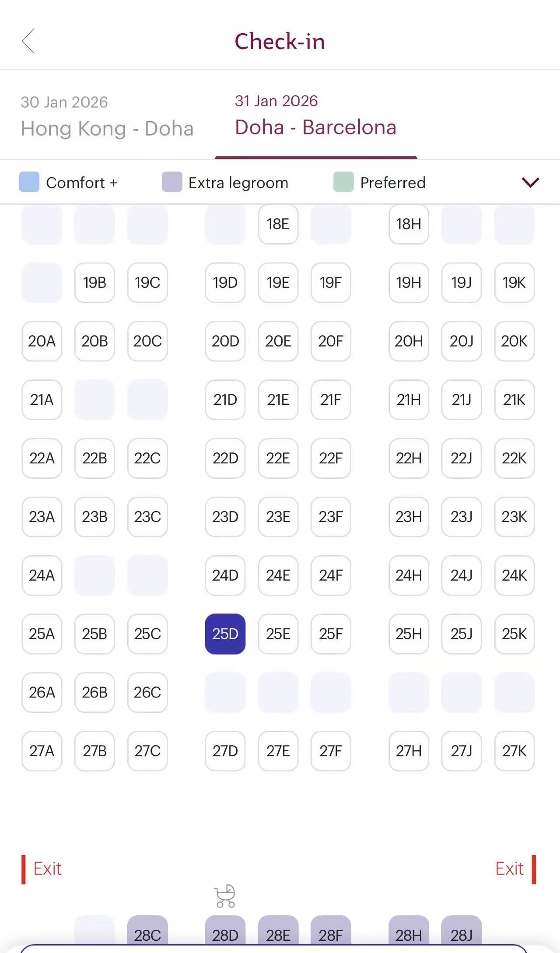Click the Preferred green legend swatch
This screenshot has width=560, height=953.
pyautogui.click(x=343, y=182)
